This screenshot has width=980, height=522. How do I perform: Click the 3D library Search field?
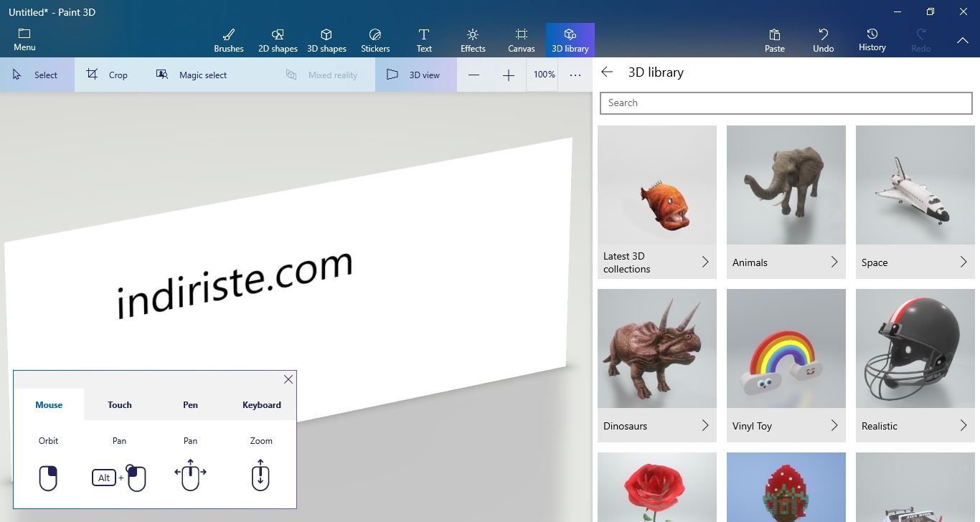point(786,103)
